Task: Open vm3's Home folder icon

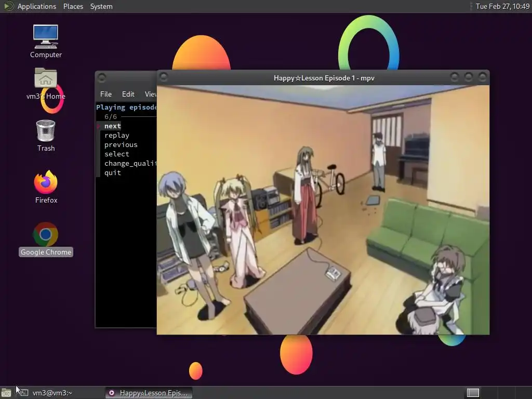Action: pyautogui.click(x=46, y=84)
